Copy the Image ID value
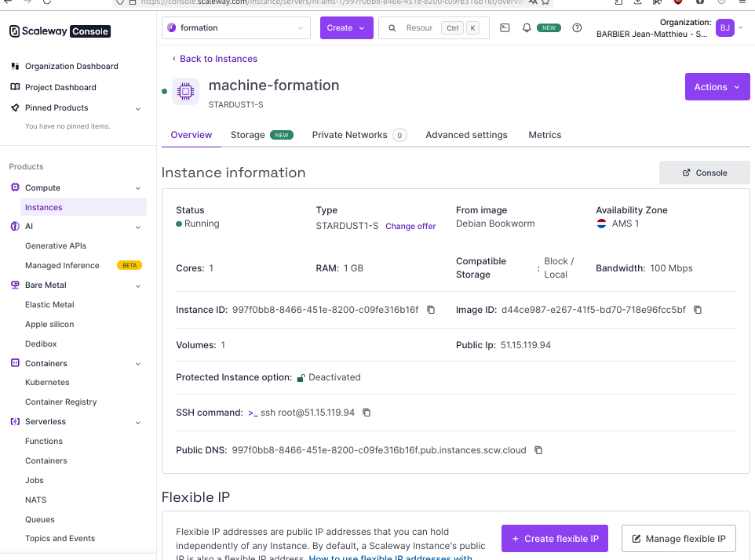Viewport: 755px width, 560px height. coord(697,310)
